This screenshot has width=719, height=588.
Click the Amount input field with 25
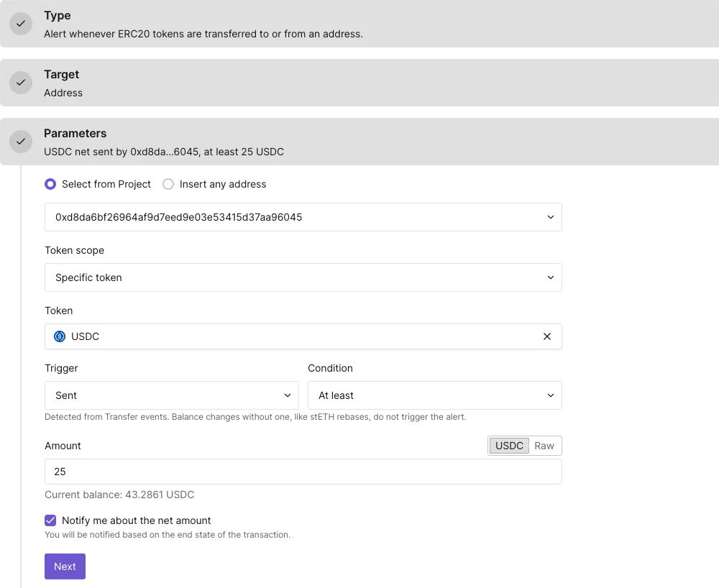(303, 472)
